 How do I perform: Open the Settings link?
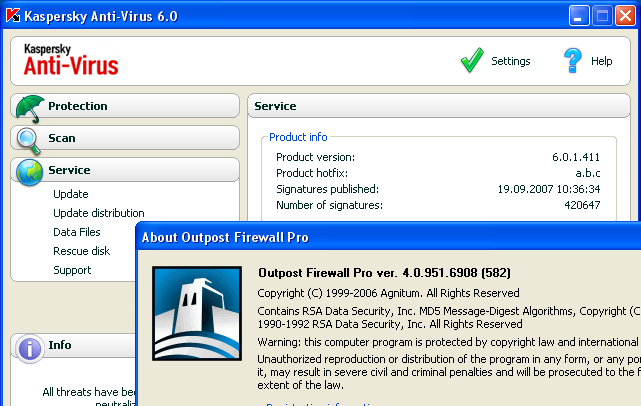click(511, 61)
